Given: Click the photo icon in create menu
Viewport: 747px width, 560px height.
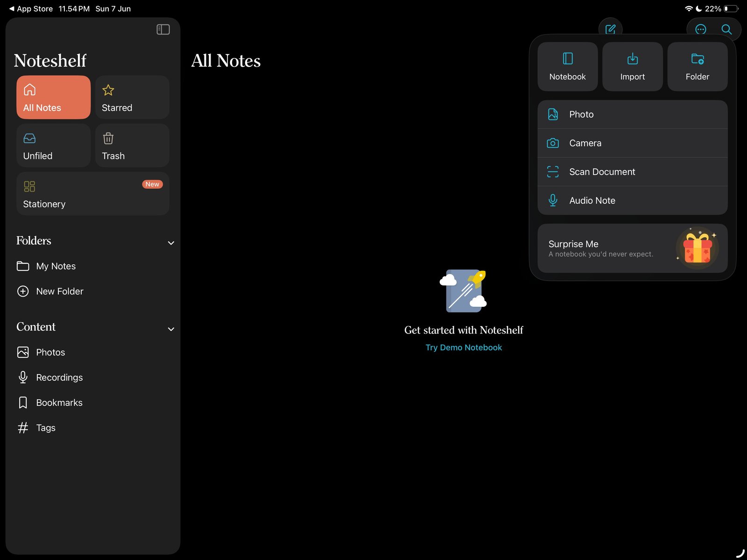Looking at the screenshot, I should (553, 114).
